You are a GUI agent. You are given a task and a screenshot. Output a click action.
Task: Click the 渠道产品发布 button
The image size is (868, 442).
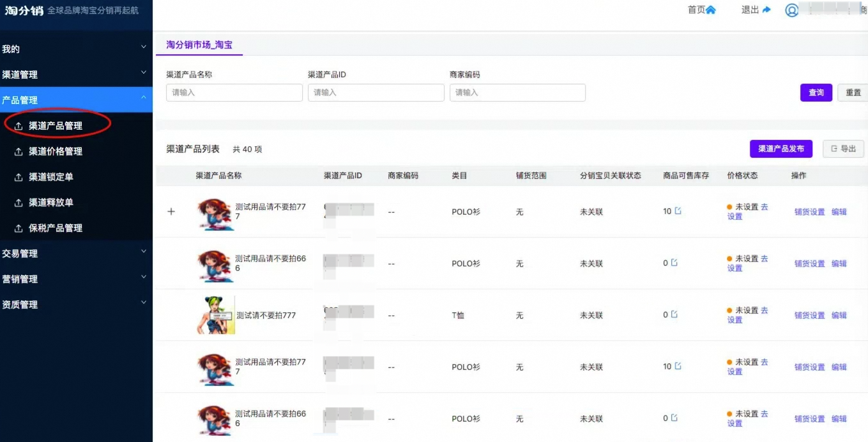pyautogui.click(x=781, y=149)
